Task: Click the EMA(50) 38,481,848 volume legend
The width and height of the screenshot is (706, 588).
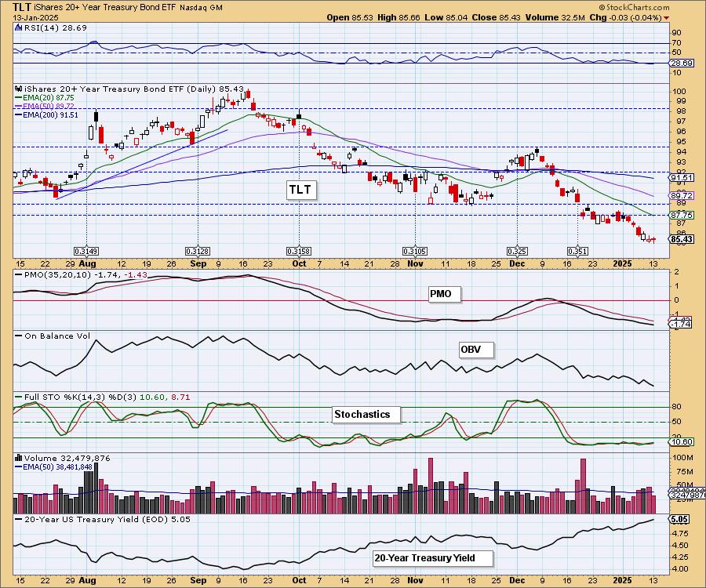Action: coord(54,467)
